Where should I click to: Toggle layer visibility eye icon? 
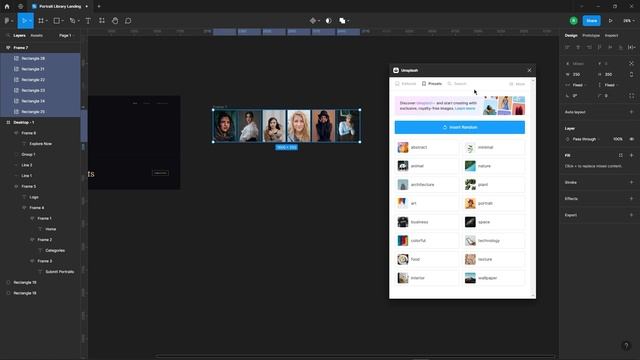[x=631, y=139]
